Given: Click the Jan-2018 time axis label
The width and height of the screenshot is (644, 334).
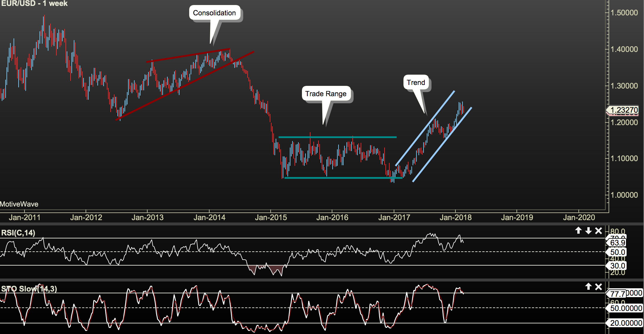Looking at the screenshot, I should point(456,217).
